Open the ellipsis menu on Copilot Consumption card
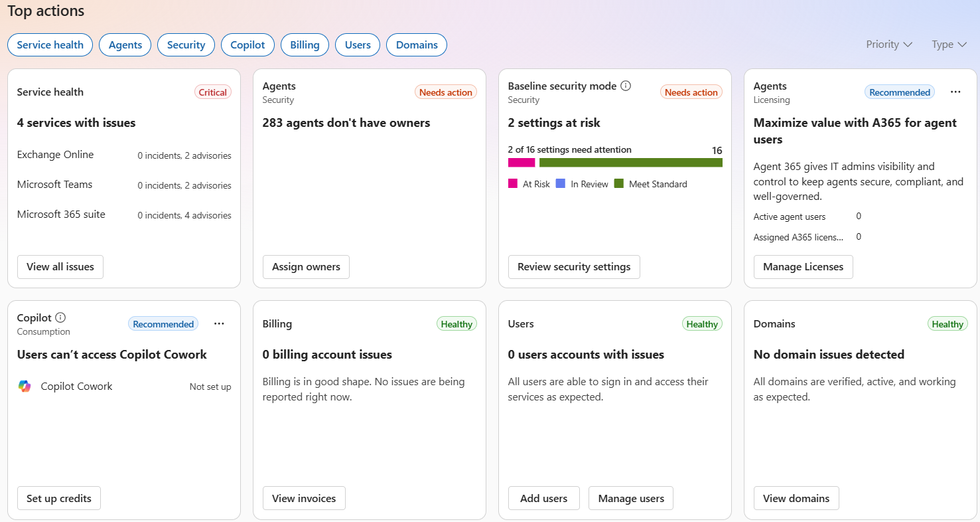The image size is (980, 522). pos(219,324)
